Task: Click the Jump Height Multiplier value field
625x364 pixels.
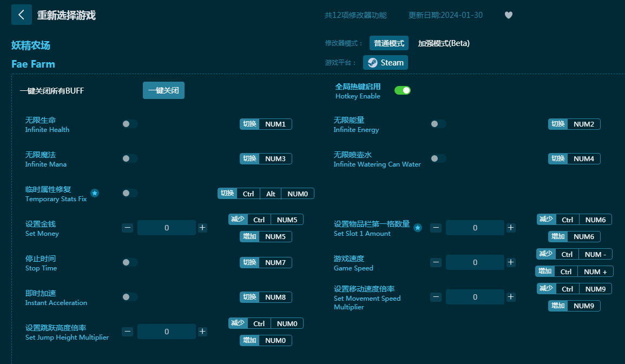Action: 167,332
